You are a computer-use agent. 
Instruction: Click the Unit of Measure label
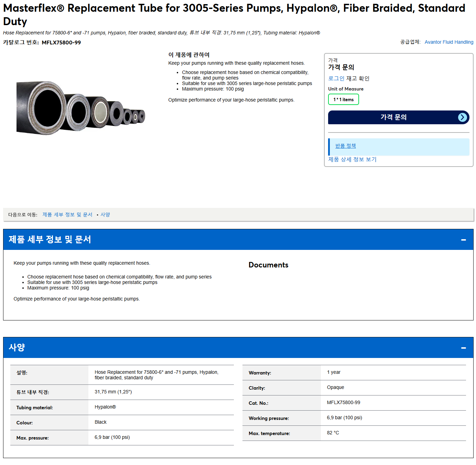click(x=346, y=89)
